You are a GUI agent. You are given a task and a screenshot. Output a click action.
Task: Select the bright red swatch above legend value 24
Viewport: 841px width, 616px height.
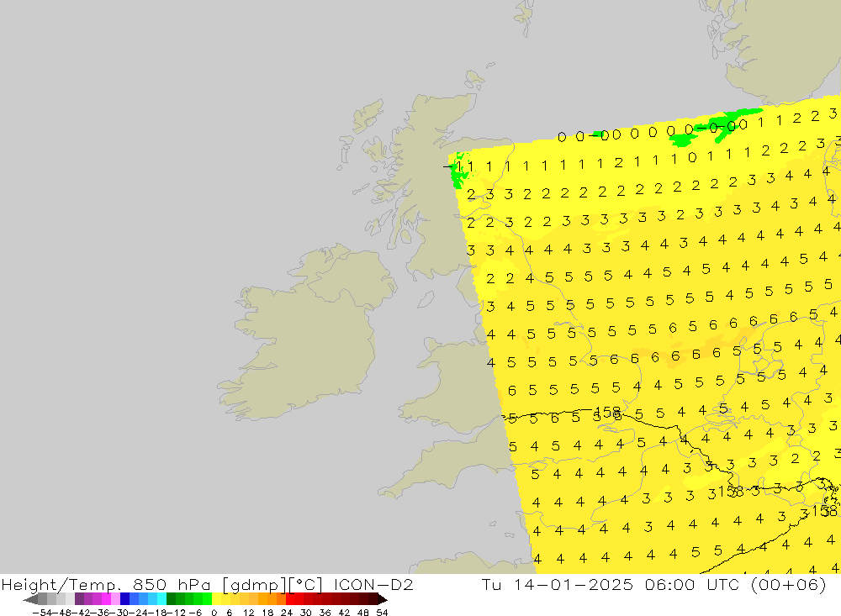coord(290,599)
